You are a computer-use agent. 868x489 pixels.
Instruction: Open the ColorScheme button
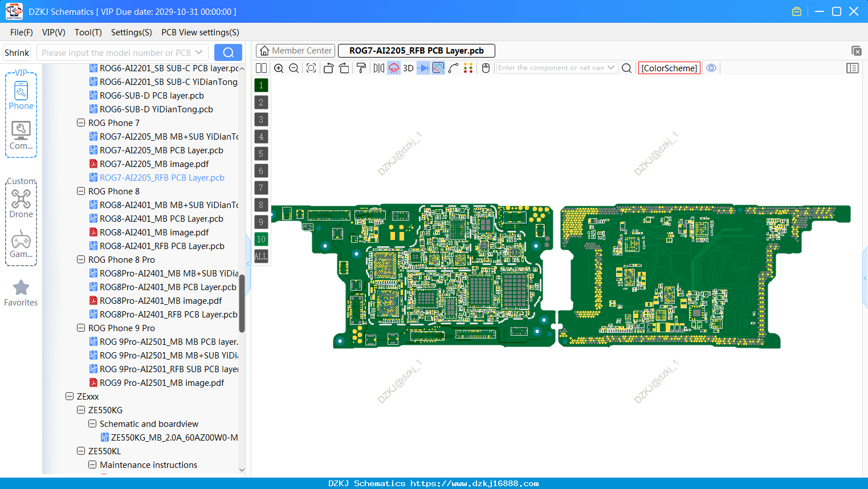click(x=669, y=68)
